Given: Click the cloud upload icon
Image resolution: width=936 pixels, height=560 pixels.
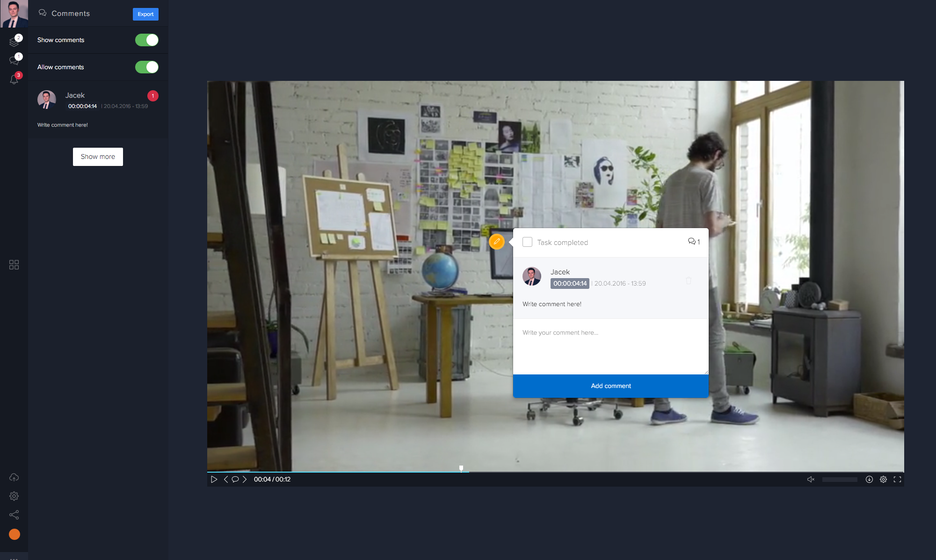Looking at the screenshot, I should pyautogui.click(x=14, y=477).
